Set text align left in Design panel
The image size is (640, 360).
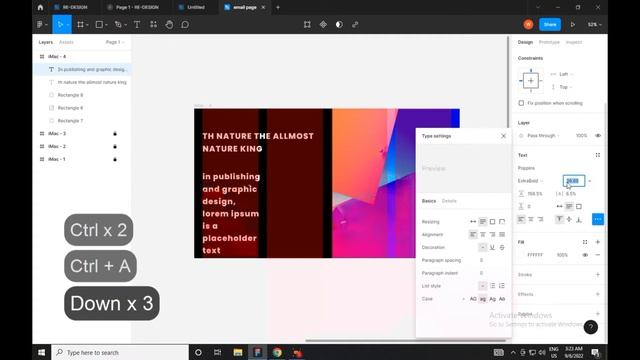point(521,219)
